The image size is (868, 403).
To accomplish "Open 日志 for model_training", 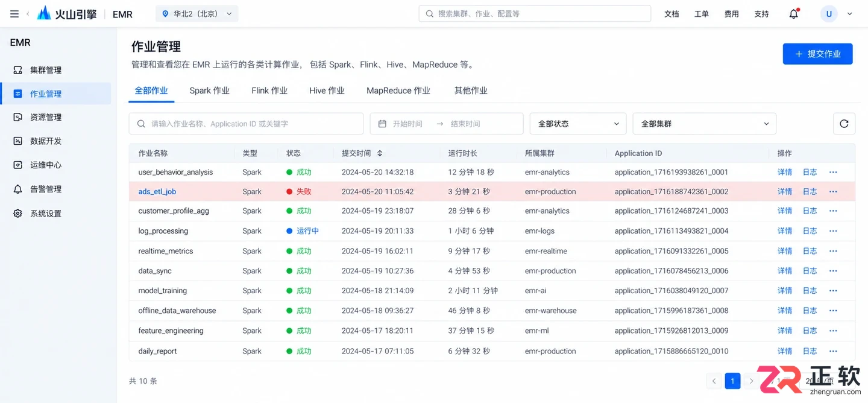I will click(x=810, y=291).
